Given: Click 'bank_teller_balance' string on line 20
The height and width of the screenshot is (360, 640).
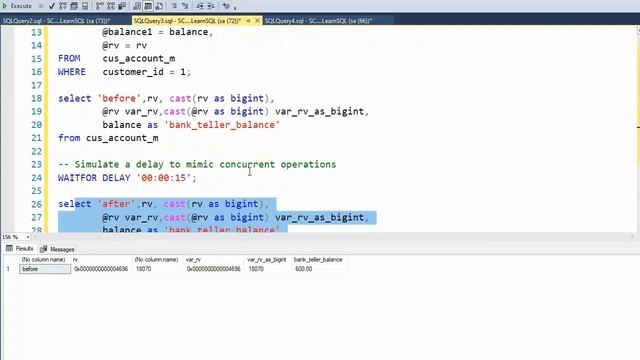Looking at the screenshot, I should pyautogui.click(x=222, y=125).
